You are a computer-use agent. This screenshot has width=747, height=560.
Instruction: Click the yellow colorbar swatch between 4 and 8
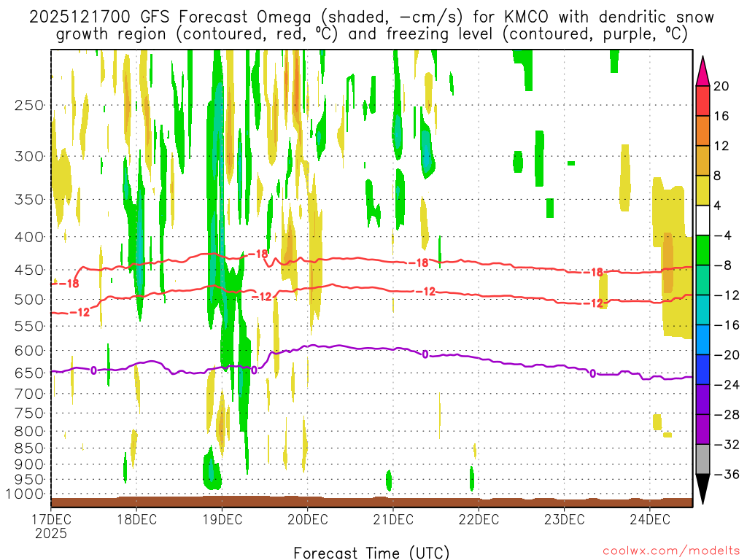[x=703, y=190]
